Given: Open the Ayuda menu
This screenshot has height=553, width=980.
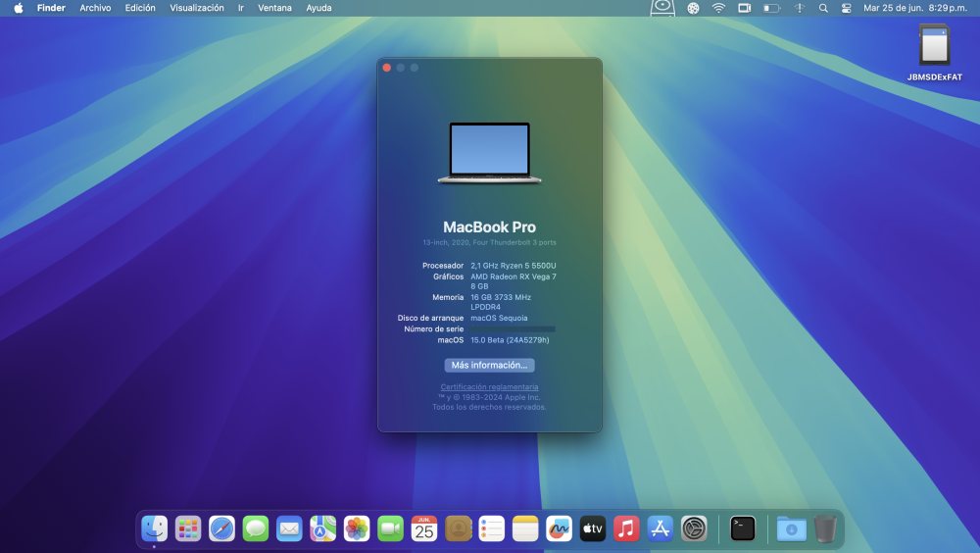Looking at the screenshot, I should [318, 8].
